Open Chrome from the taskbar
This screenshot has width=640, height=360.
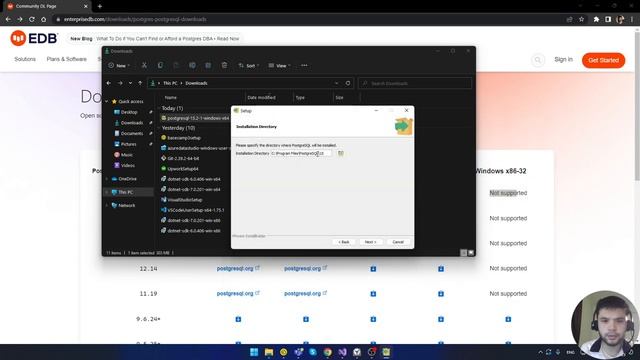(327, 352)
